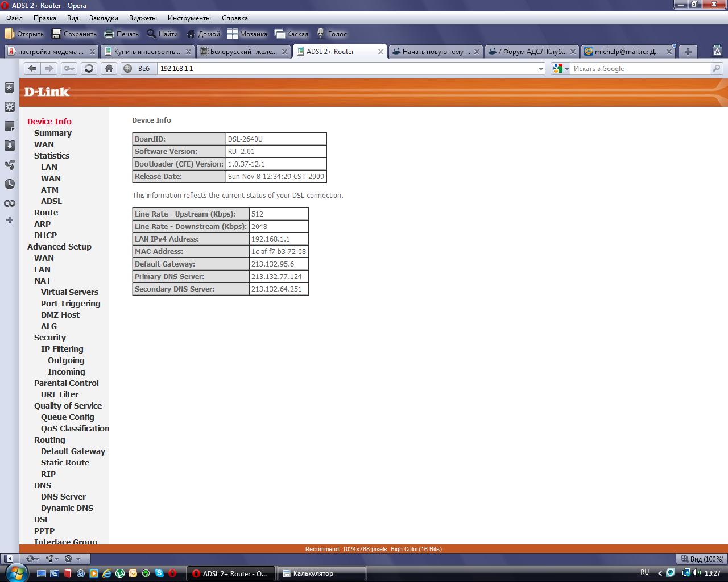Open a new tab with plus button
The image size is (728, 582).
[x=688, y=52]
